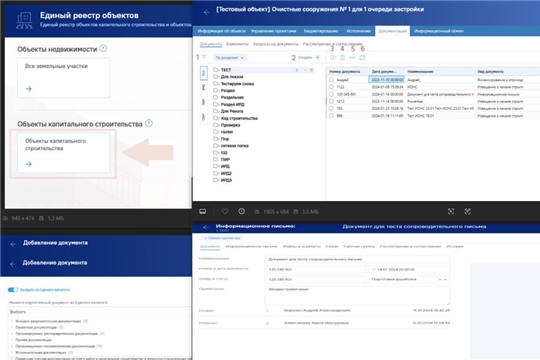Viewport: 540px width, 360px height.
Task: Switch to the Информация об объекте tab
Action: pos(221,31)
